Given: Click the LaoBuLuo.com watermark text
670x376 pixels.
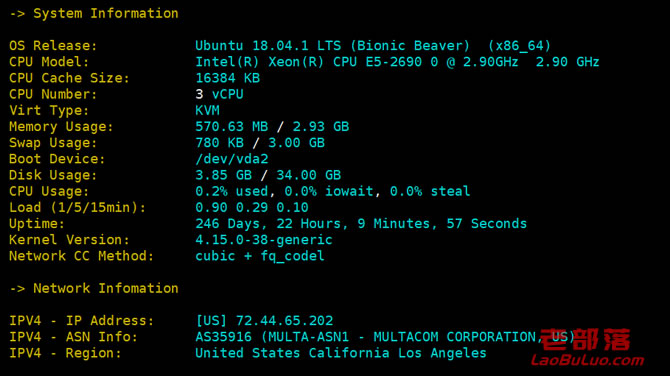Looking at the screenshot, I should click(x=587, y=361).
